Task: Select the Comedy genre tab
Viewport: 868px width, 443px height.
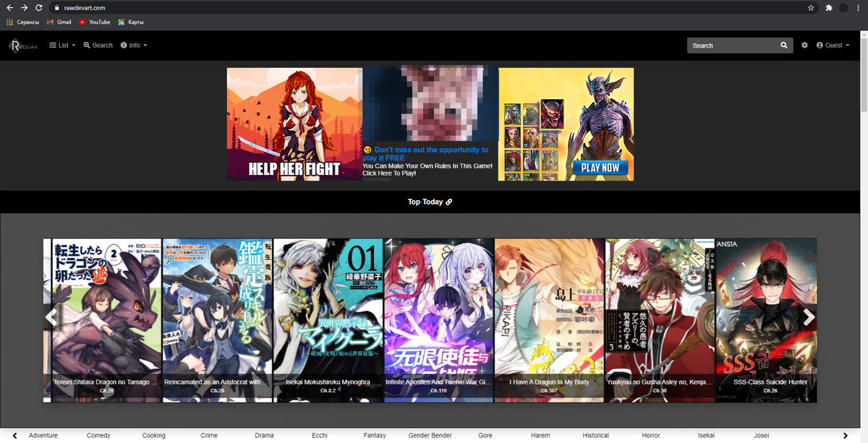Action: tap(98, 436)
